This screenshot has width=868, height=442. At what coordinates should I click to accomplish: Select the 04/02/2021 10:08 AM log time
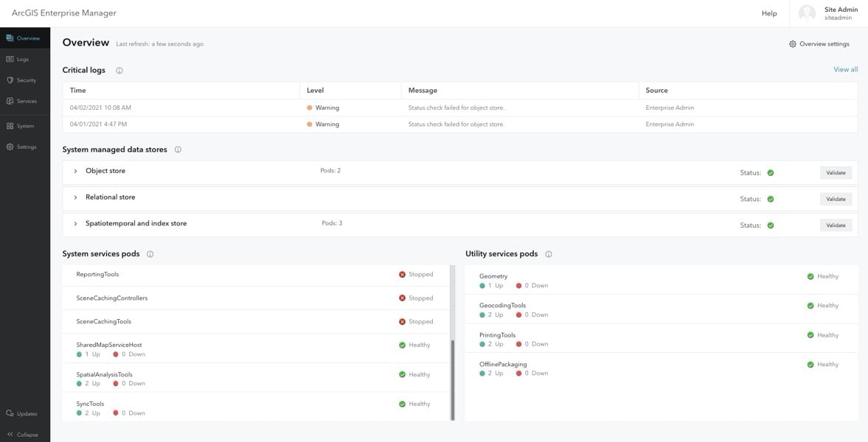tap(100, 108)
